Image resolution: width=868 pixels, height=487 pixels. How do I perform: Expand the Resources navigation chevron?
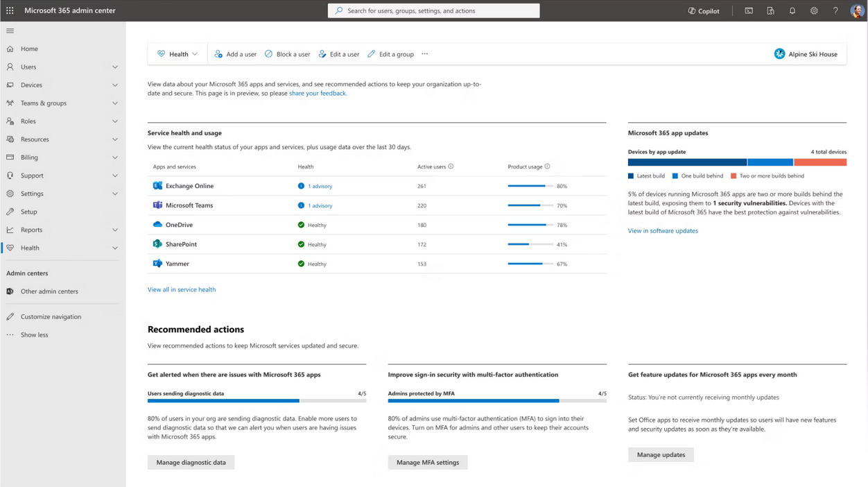115,139
